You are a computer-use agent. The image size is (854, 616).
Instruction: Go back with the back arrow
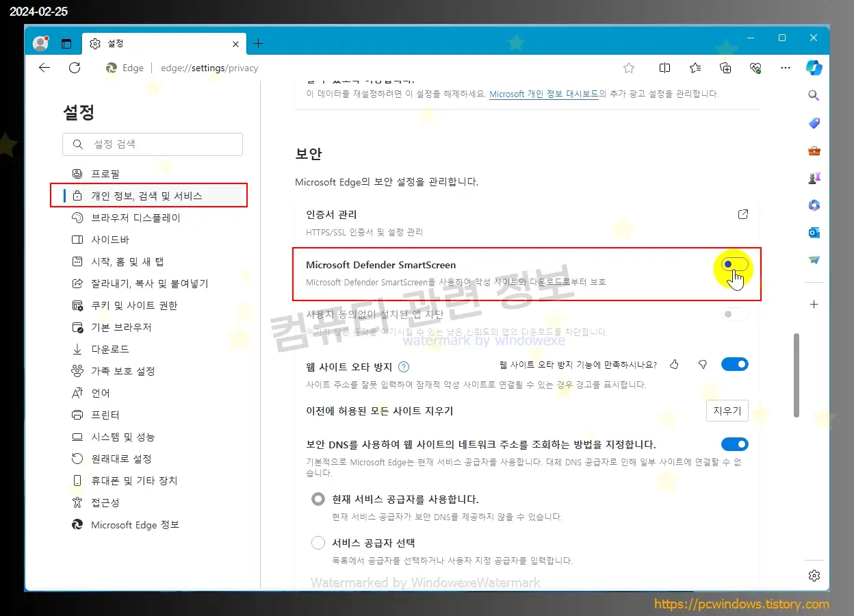[44, 68]
